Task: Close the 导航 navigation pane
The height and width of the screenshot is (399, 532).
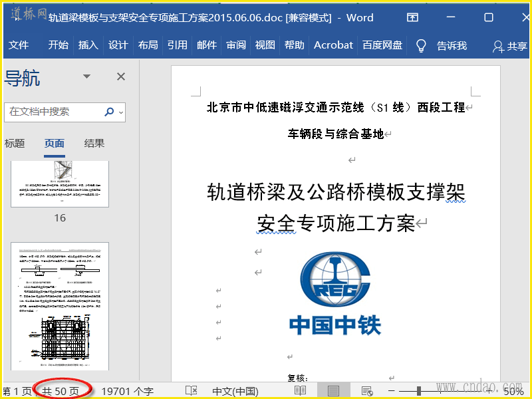Action: [x=121, y=76]
